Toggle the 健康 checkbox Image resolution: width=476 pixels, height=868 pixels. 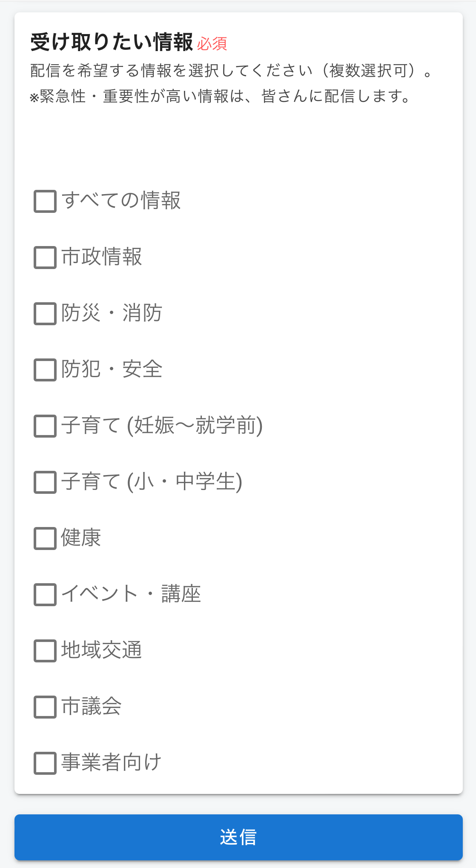coord(45,539)
